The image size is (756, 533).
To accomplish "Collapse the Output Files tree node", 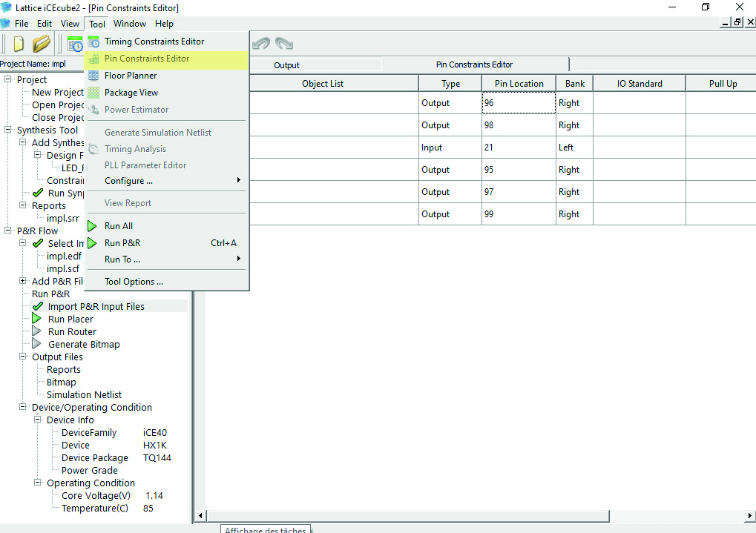I will click(x=23, y=356).
